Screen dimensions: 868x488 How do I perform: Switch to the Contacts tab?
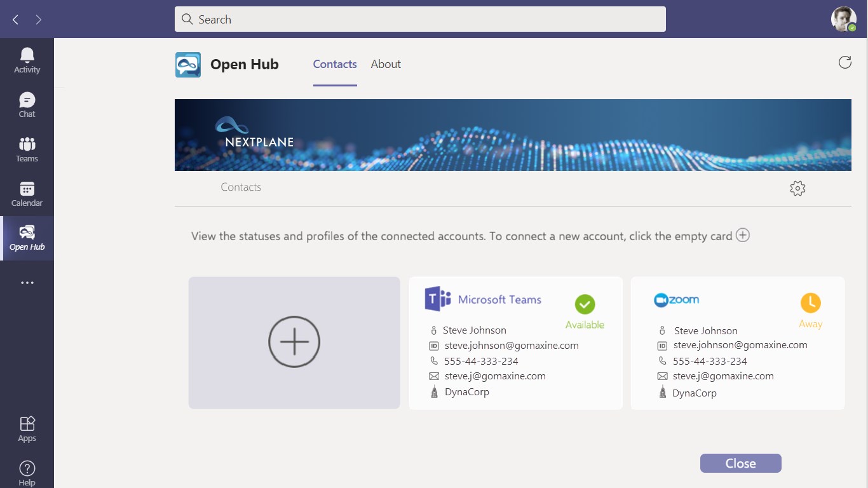point(335,64)
